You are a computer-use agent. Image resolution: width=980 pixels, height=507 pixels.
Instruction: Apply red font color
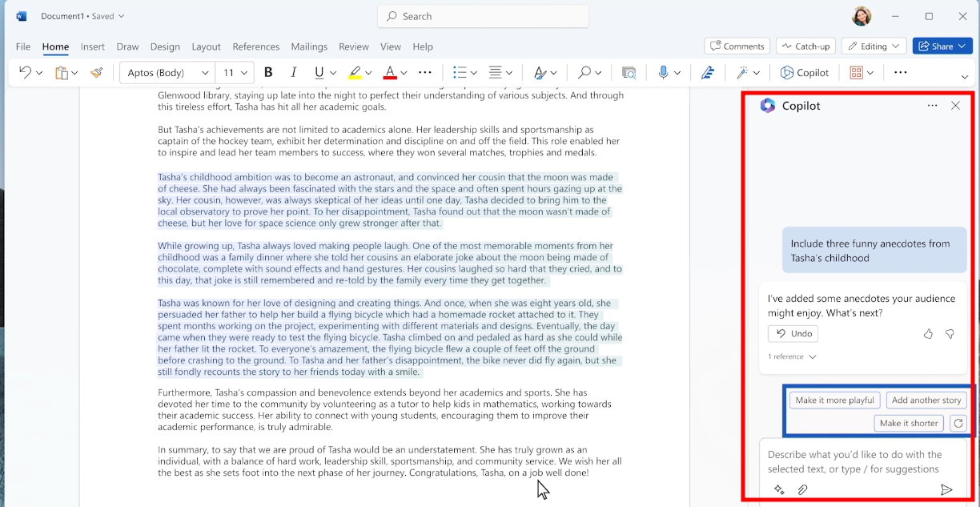click(x=390, y=73)
